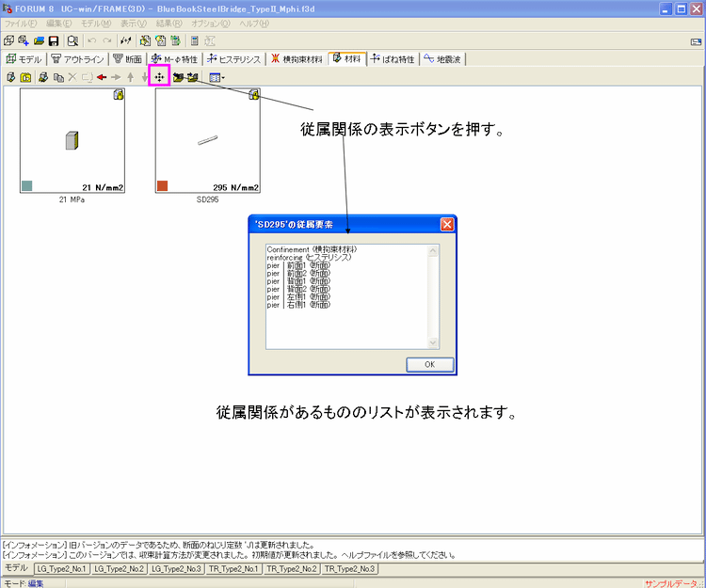706x588 pixels.
Task: Click the first report sheet icon
Action: [145, 41]
